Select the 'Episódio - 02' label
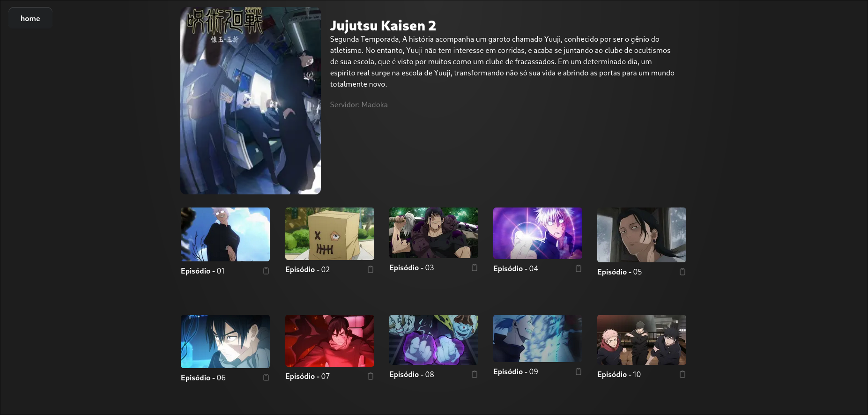Image resolution: width=868 pixels, height=415 pixels. pyautogui.click(x=307, y=269)
